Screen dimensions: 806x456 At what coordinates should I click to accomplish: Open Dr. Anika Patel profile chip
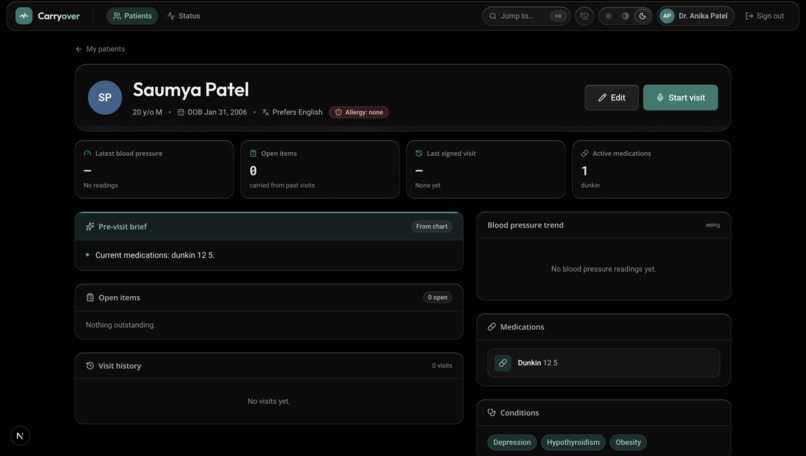695,16
